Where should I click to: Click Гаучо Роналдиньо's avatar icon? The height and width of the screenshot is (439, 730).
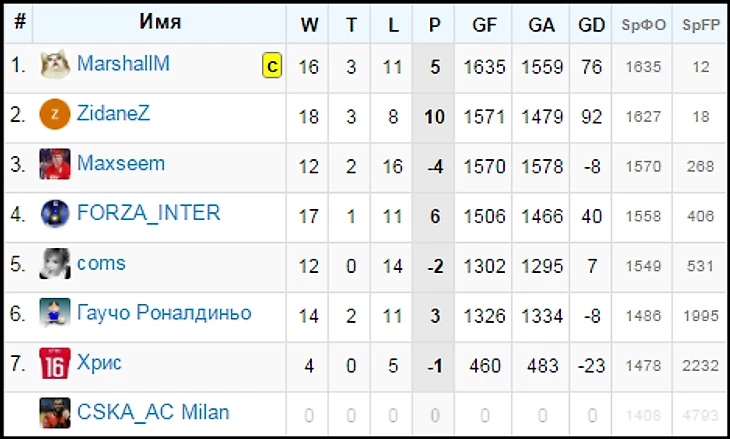[55, 314]
